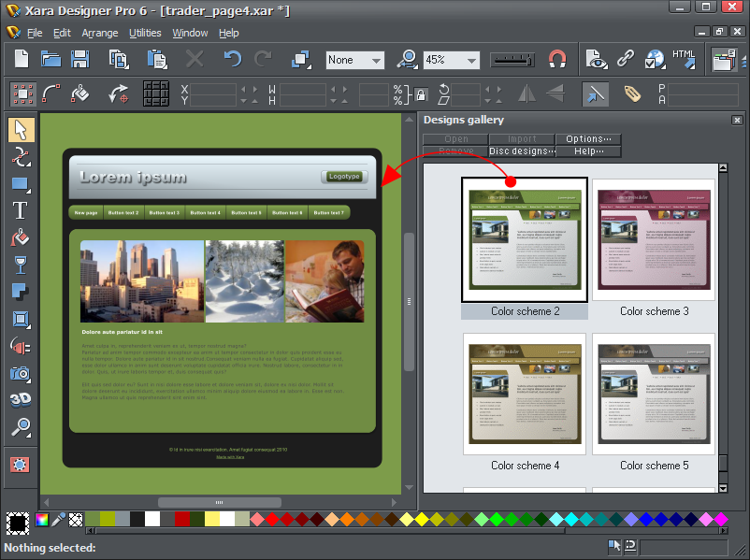This screenshot has height=560, width=750.
Task: Open the color editor rainbow icon
Action: pos(42,520)
